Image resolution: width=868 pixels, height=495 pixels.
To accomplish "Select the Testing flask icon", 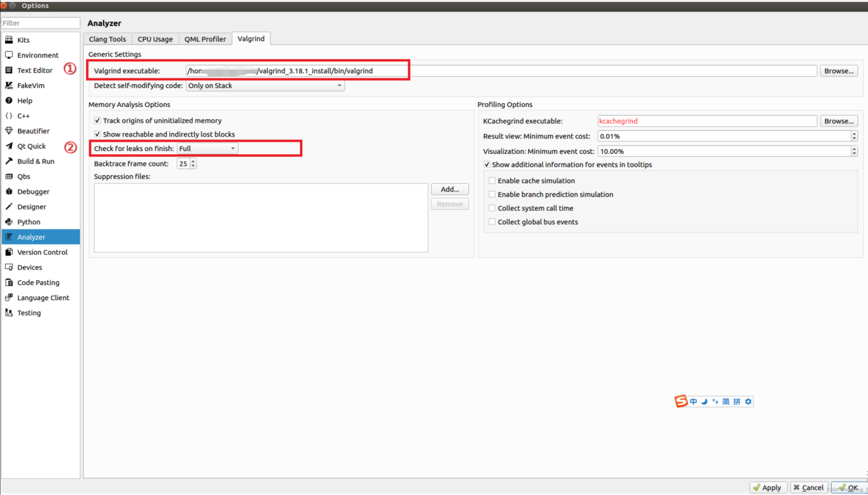I will pos(9,313).
